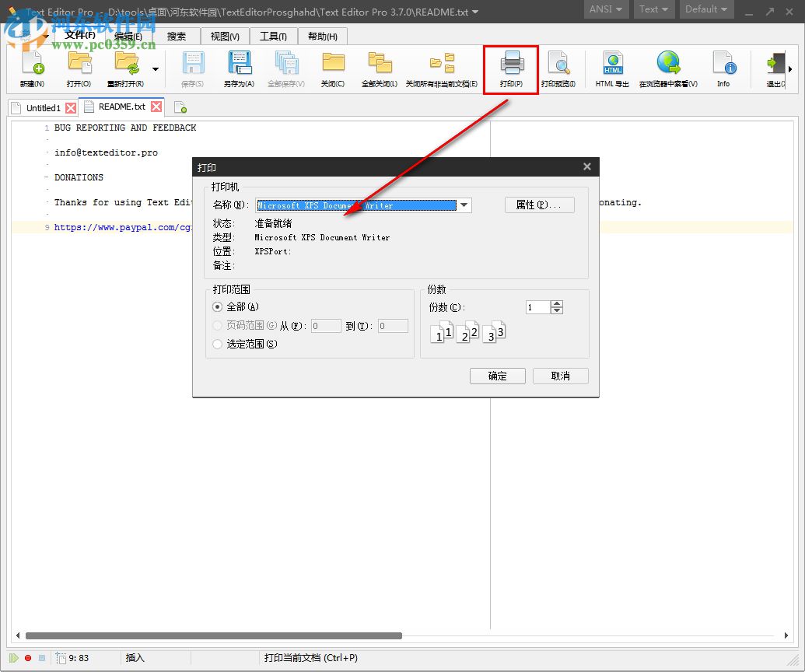
Task: Choose the 选定范围 print range option
Action: (x=217, y=344)
